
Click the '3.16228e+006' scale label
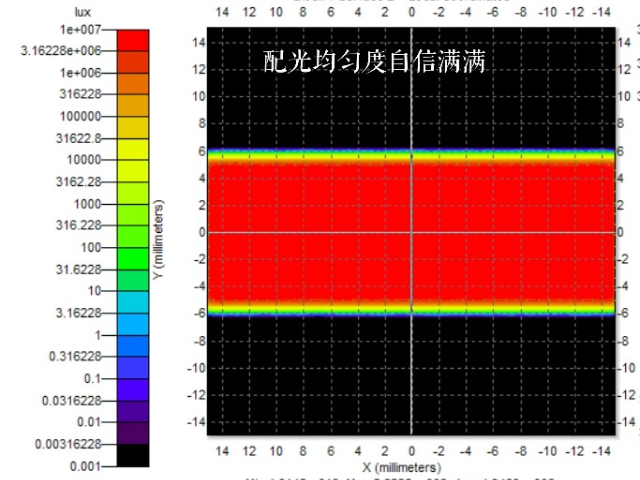coord(61,51)
